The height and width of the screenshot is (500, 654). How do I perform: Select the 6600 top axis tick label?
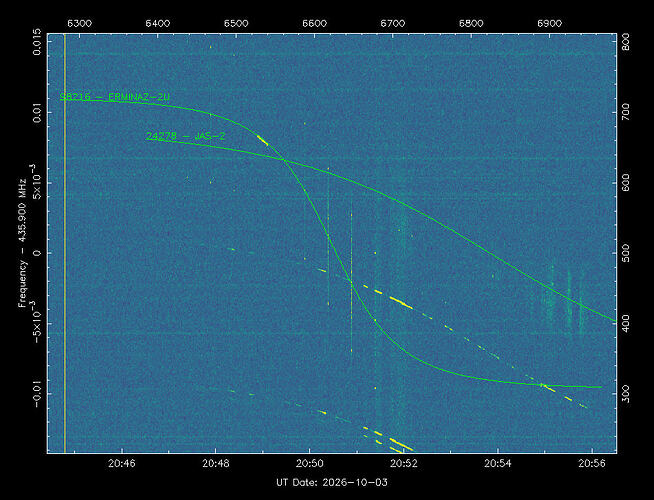(x=314, y=23)
